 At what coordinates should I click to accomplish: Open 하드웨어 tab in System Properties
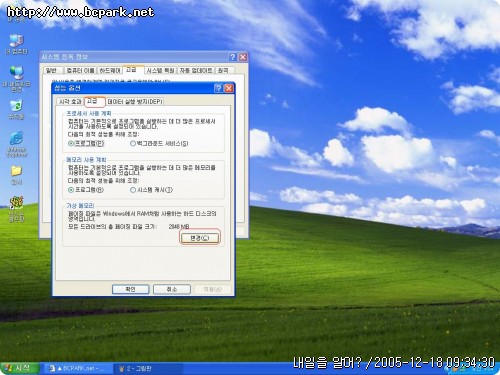pyautogui.click(x=110, y=70)
